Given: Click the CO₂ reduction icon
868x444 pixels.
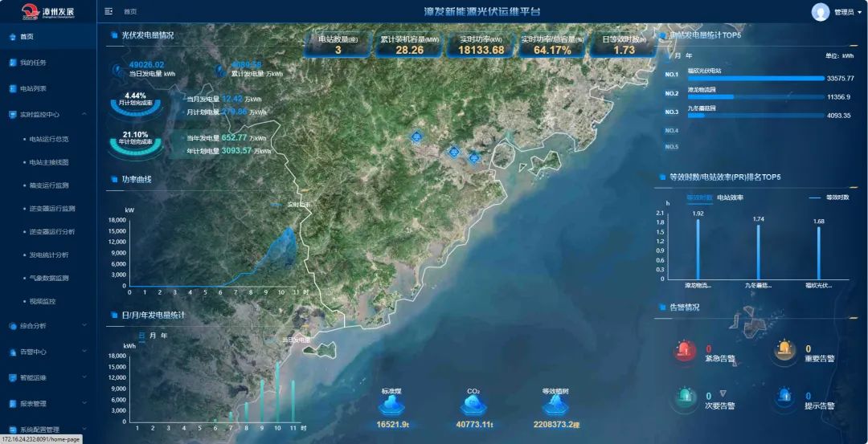Looking at the screenshot, I should pyautogui.click(x=473, y=407).
